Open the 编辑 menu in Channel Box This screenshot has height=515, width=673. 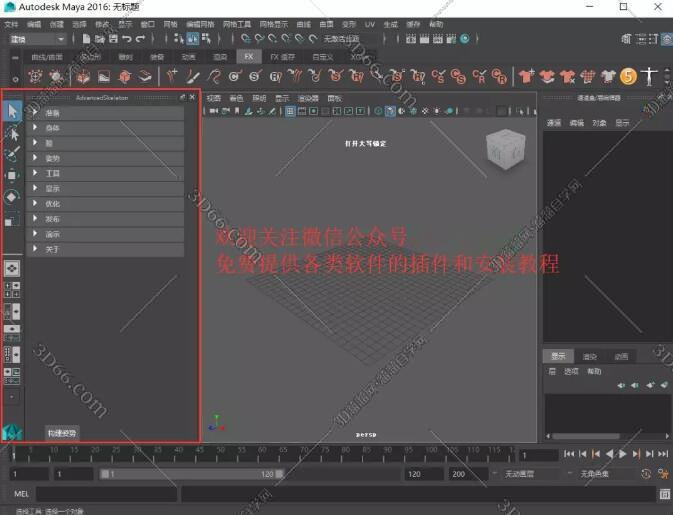coord(576,123)
